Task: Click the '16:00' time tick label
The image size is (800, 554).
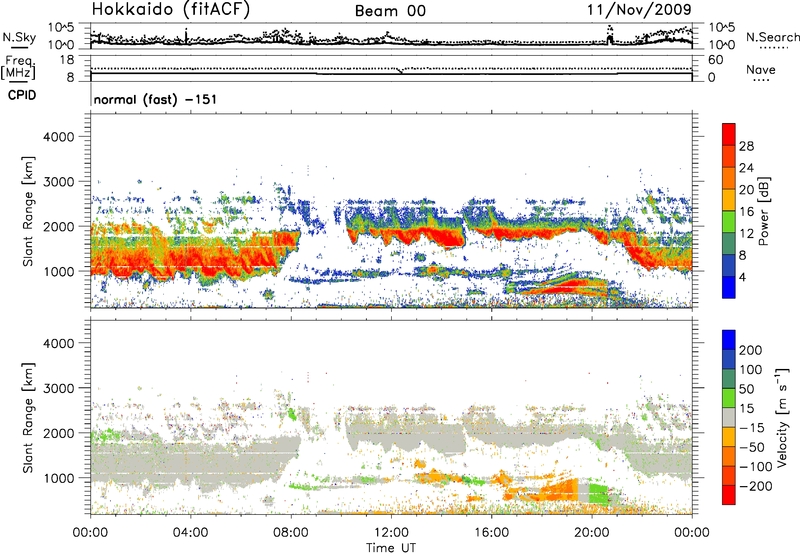Action: tap(491, 533)
